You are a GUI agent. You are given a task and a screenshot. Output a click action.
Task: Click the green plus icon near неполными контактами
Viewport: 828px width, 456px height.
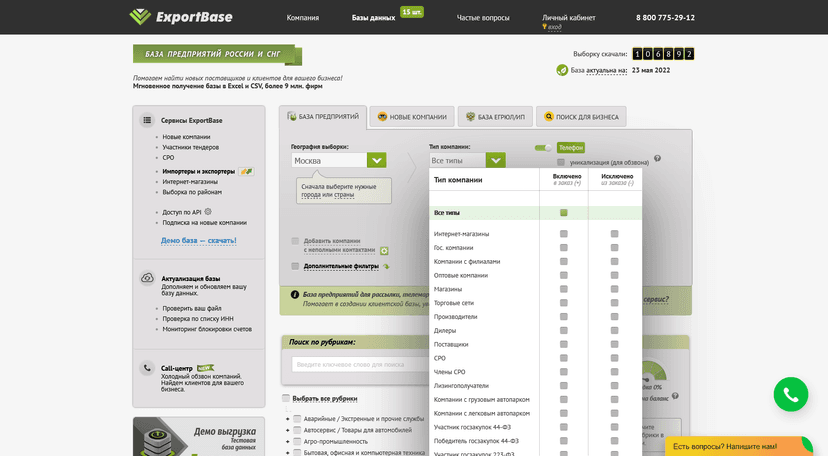(x=384, y=251)
